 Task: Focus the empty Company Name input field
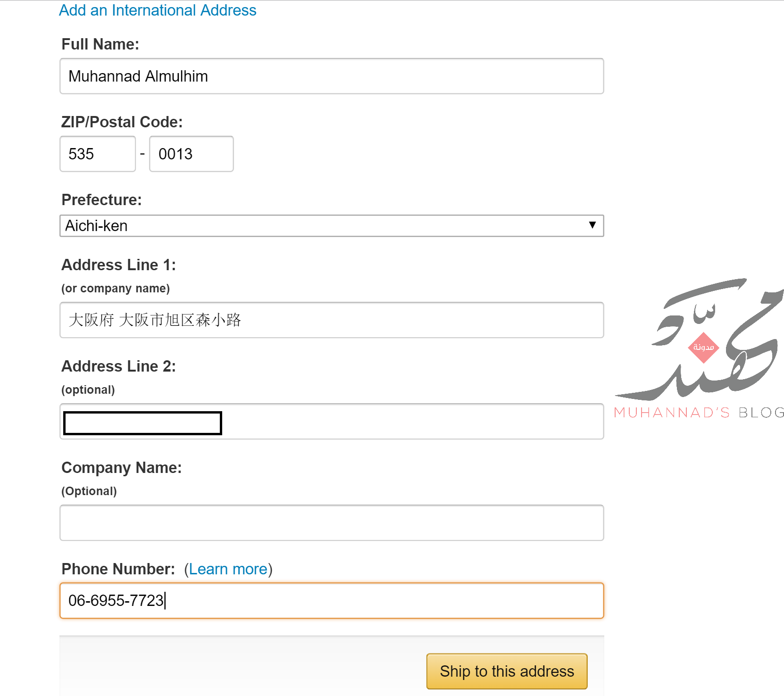click(332, 523)
